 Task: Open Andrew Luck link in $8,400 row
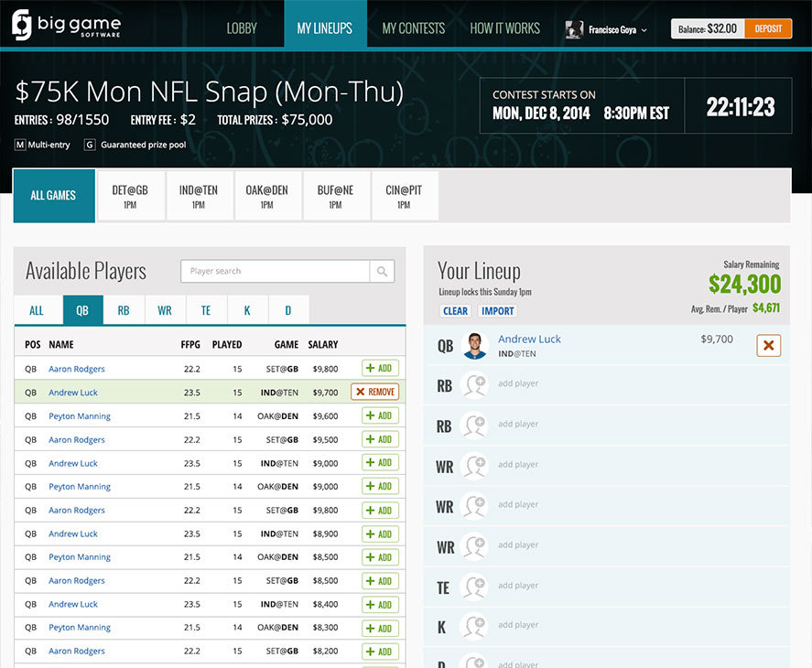tap(73, 604)
